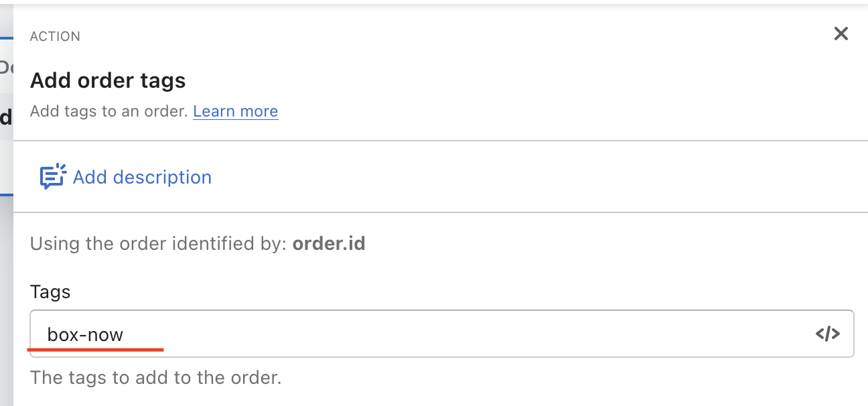Click the red underline beneath box-now
This screenshot has height=406, width=868.
(x=95, y=349)
